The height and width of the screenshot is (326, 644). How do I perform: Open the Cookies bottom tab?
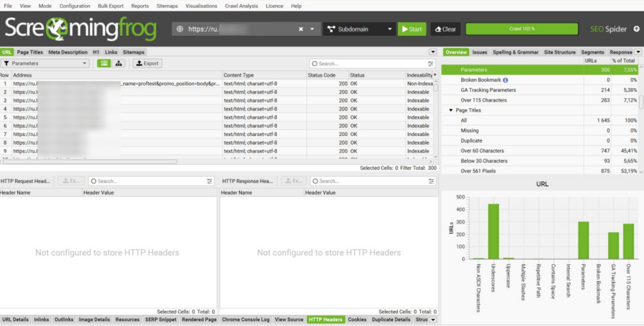pos(357,320)
